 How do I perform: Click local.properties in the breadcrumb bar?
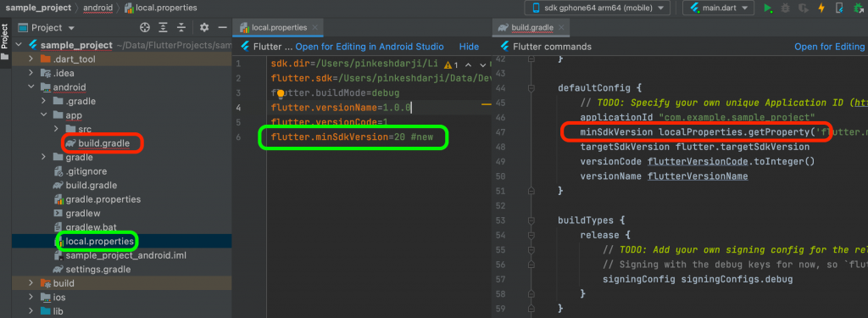[167, 8]
